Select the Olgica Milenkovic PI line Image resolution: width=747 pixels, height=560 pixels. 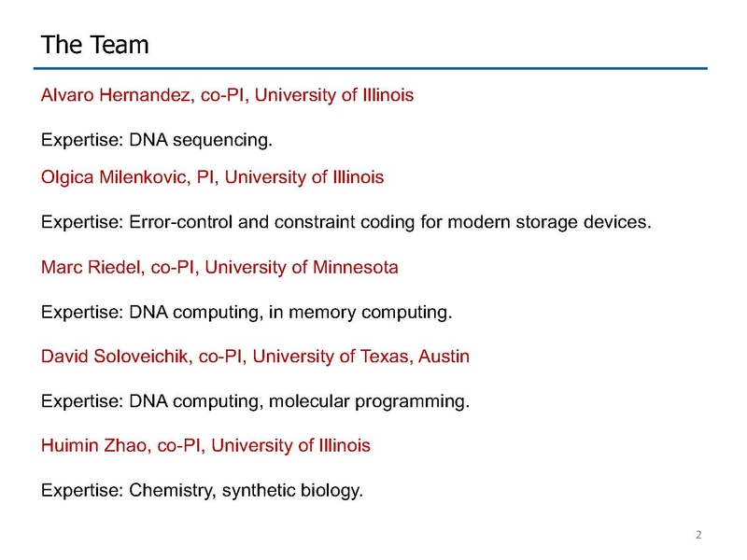point(213,177)
